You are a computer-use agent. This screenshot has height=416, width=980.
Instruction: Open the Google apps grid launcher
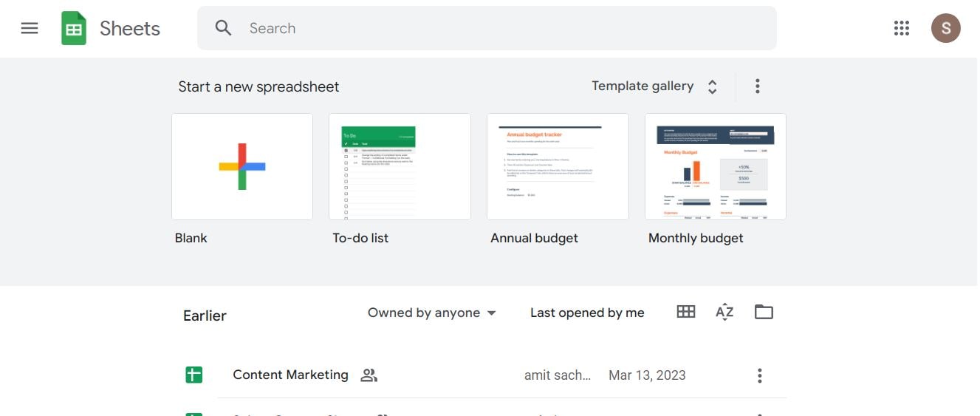pos(901,28)
